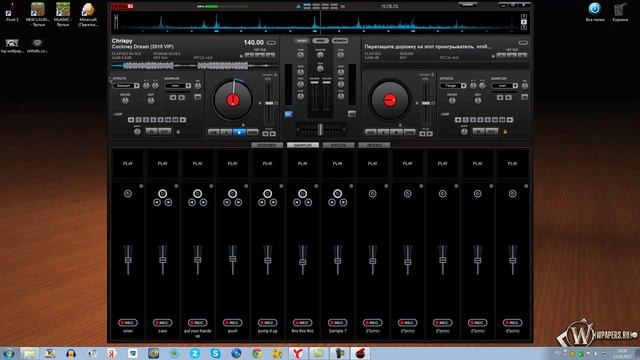Trigger hot cue 1 on left deck
Image resolution: width=640 pixels, height=360 pixels.
(249, 55)
